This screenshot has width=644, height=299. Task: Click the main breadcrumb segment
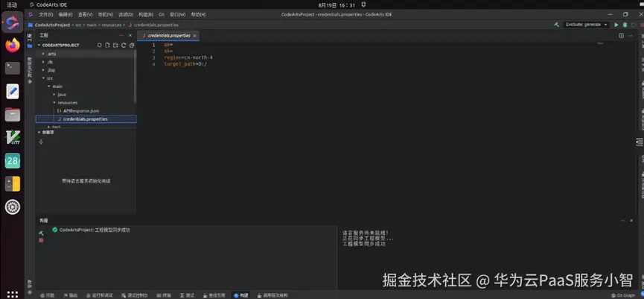click(91, 25)
